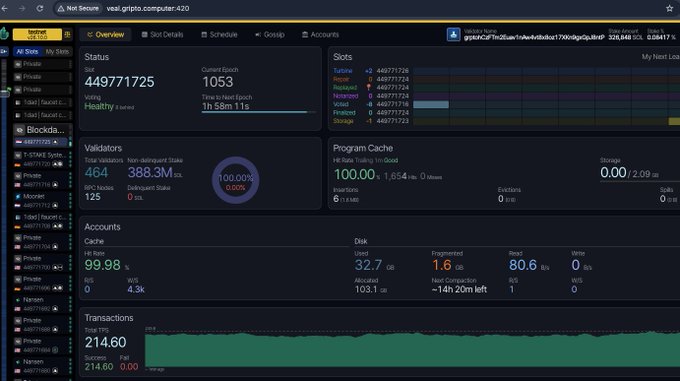Click the flag icon next to slot 449771720
680x381 pixels.
pyautogui.click(x=18, y=164)
